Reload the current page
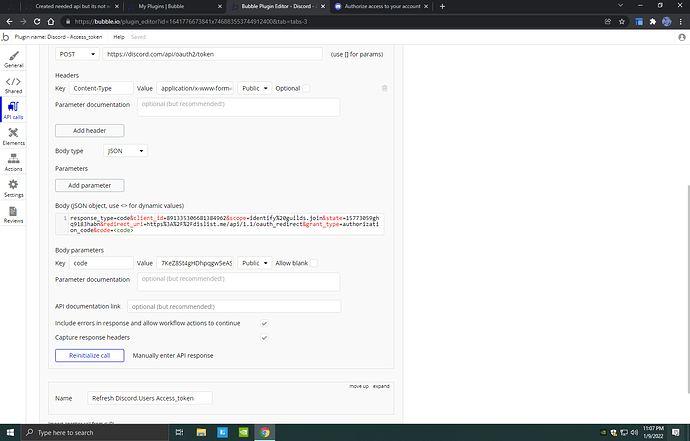The height and width of the screenshot is (441, 690). point(37,21)
